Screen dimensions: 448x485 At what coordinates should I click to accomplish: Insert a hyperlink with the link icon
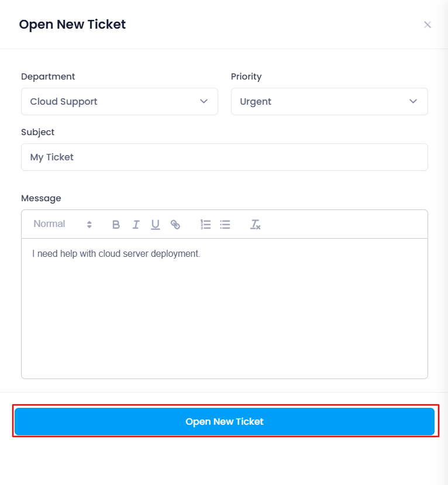click(175, 224)
